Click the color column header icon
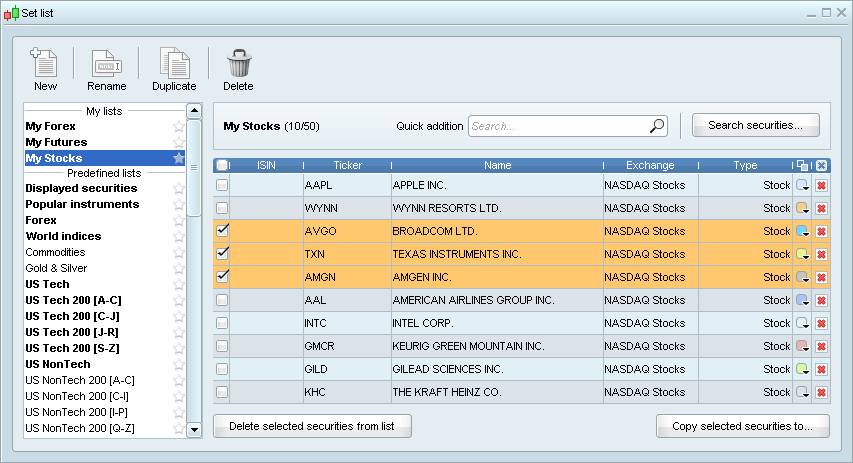Image resolution: width=853 pixels, height=463 pixels. [802, 165]
